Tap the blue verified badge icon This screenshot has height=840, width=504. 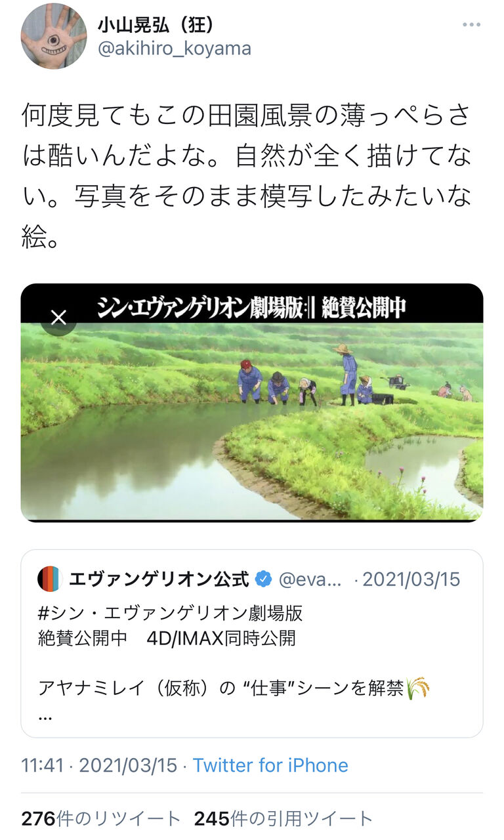pos(263,579)
